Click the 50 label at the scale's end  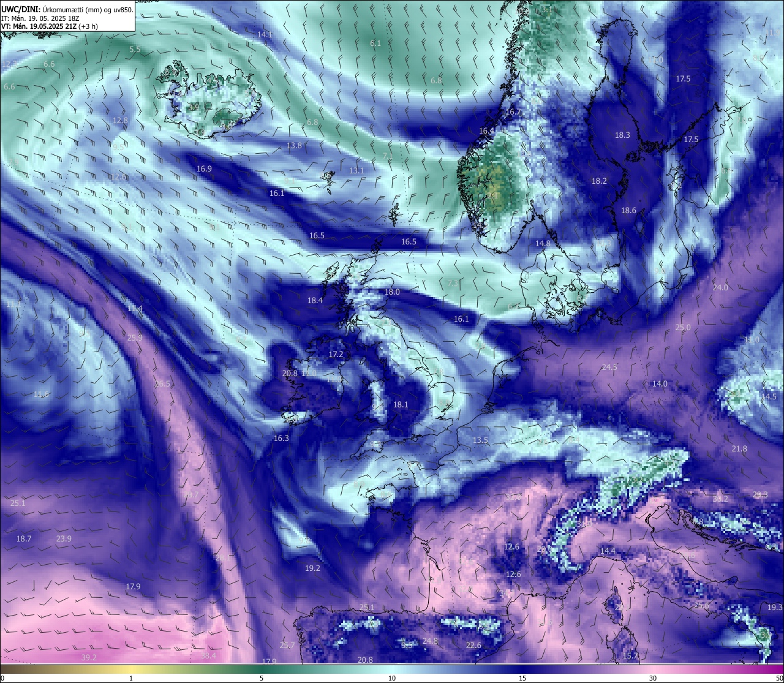coord(779,678)
